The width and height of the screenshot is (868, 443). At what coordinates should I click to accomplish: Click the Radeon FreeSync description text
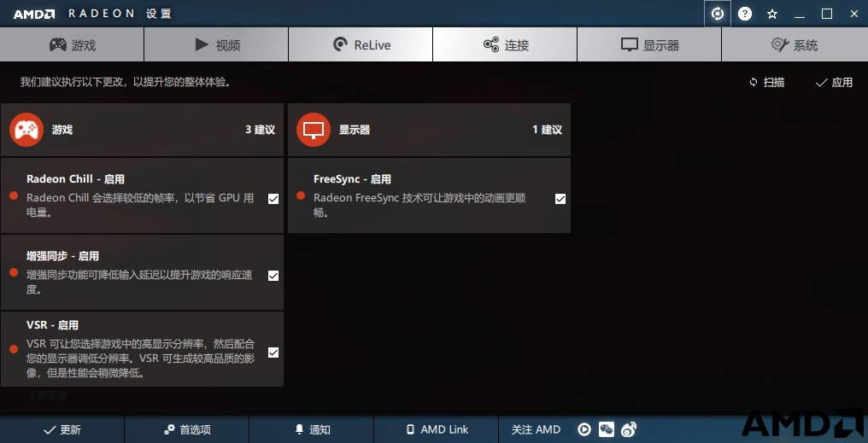click(x=419, y=205)
